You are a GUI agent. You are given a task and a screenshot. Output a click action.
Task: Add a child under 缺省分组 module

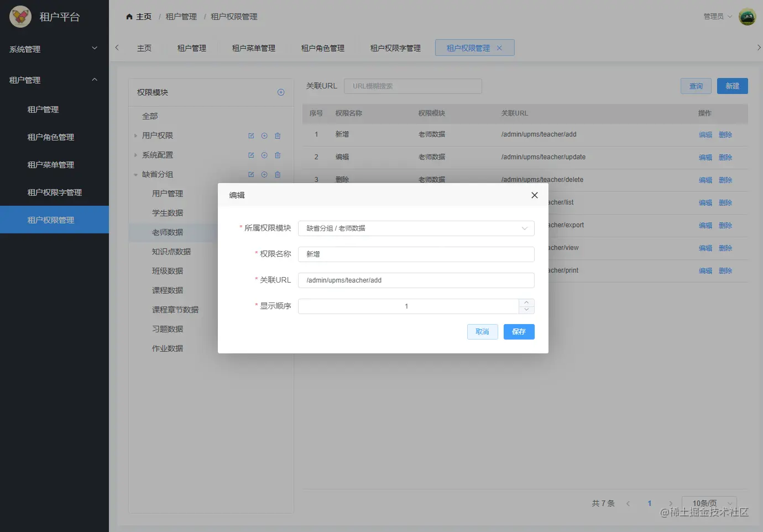click(264, 174)
